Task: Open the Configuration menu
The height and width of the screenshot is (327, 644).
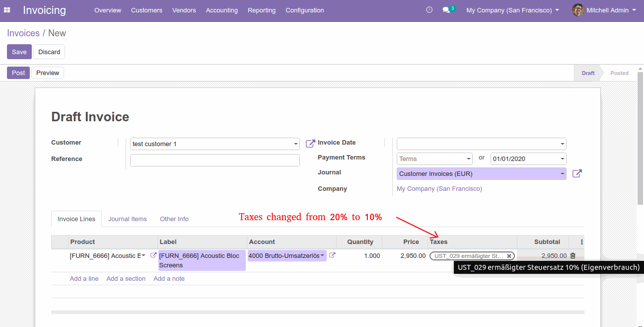Action: 305,10
